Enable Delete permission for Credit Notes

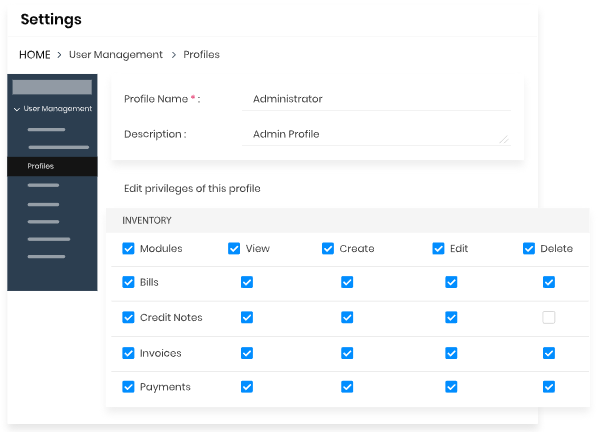coord(548,318)
